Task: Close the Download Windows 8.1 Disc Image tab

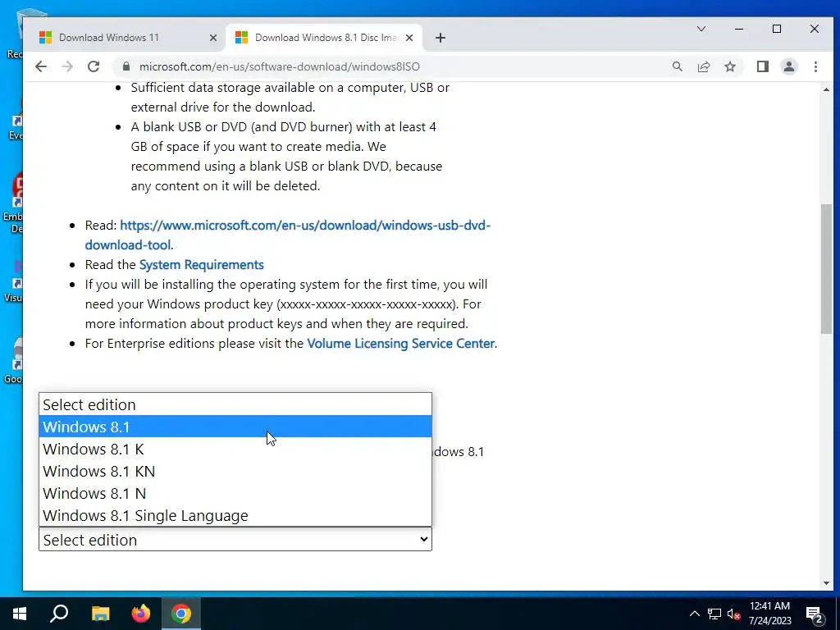Action: point(409,38)
